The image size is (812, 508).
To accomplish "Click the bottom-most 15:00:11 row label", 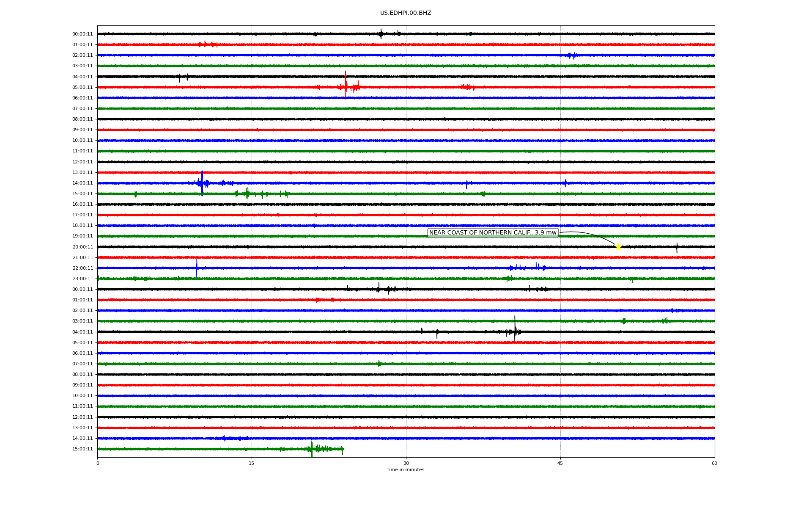I will click(82, 449).
